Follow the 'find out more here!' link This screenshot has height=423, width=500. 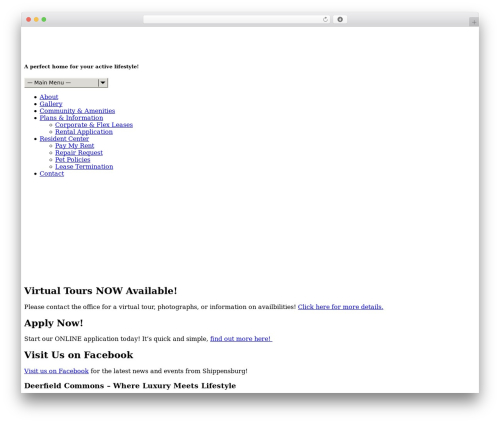point(241,339)
